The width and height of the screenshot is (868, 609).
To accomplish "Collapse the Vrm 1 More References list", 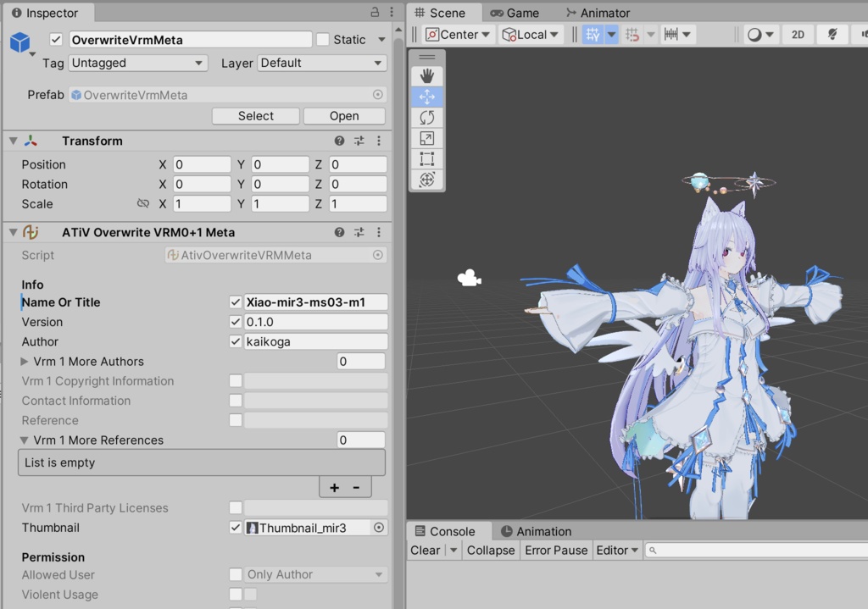I will coord(22,440).
